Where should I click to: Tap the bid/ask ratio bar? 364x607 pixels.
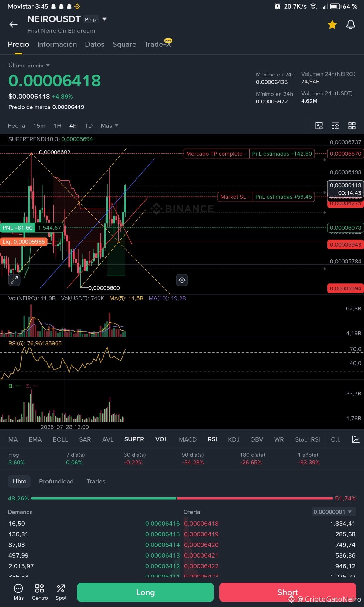182,498
